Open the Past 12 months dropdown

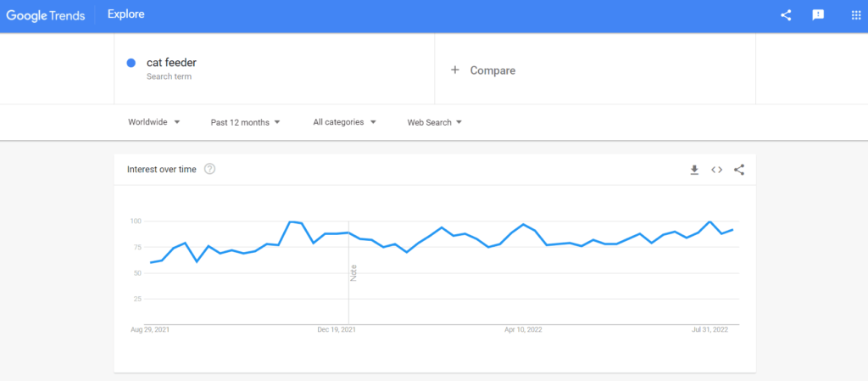point(245,122)
